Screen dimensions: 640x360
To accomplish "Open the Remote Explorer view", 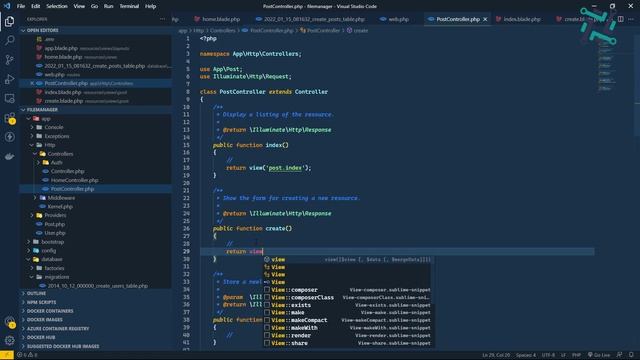I will coord(9,98).
